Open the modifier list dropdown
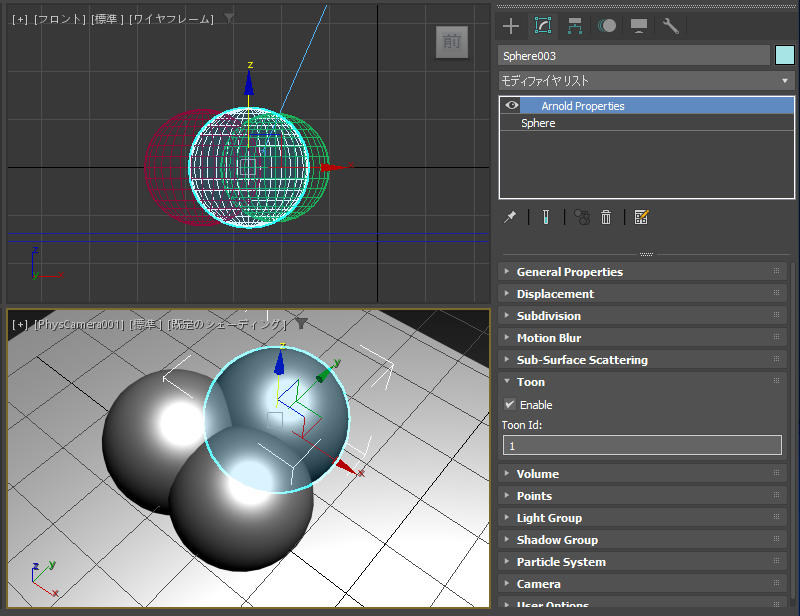 pos(646,81)
